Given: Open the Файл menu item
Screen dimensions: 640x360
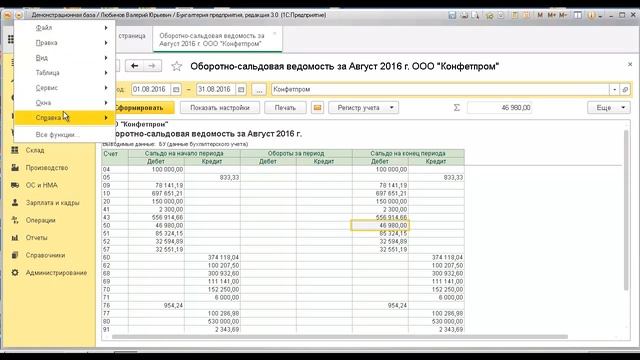Looking at the screenshot, I should tap(64, 28).
